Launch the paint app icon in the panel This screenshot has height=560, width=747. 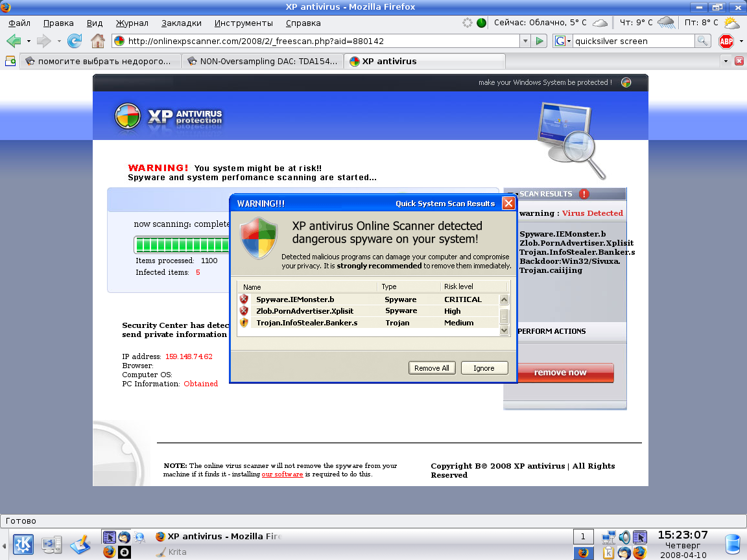coord(80,544)
